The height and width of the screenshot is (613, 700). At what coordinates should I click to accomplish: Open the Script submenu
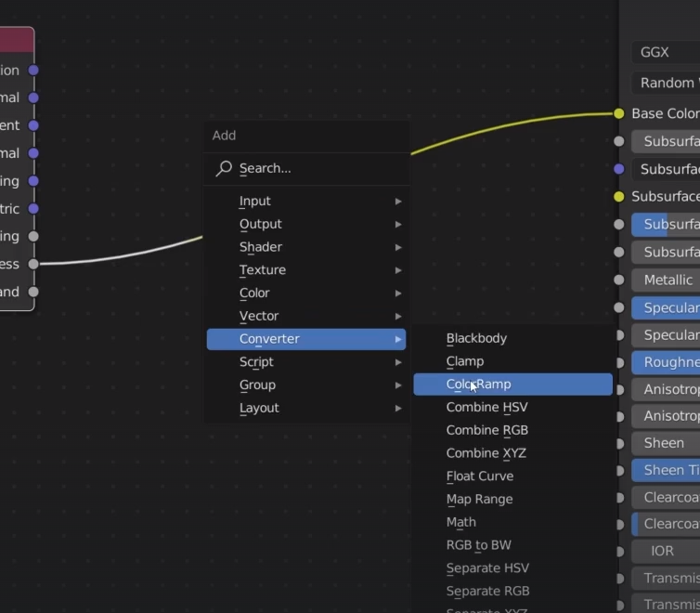click(306, 362)
